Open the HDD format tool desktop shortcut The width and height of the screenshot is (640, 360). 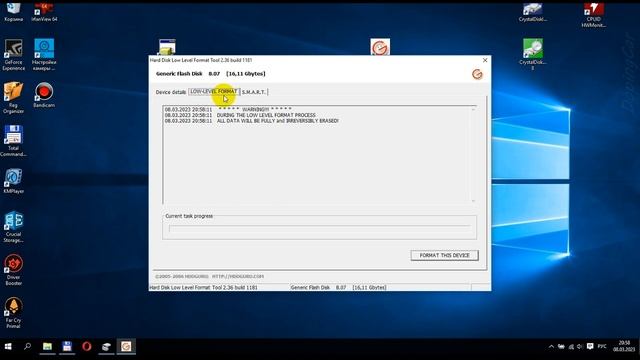pyautogui.click(x=380, y=47)
